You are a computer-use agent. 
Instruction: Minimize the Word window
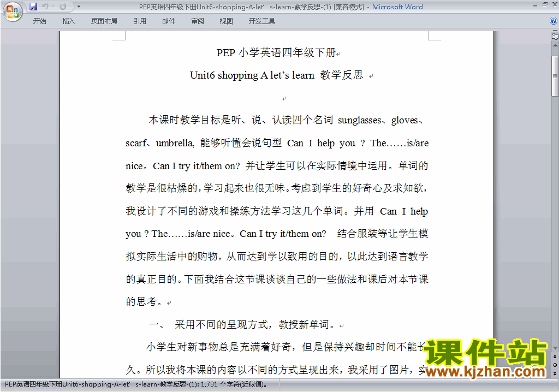coord(535,5)
